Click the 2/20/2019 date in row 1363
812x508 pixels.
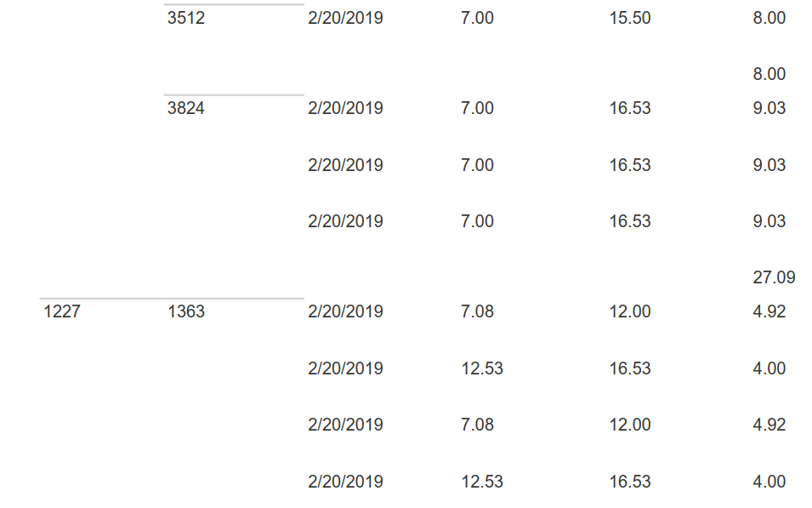(345, 311)
